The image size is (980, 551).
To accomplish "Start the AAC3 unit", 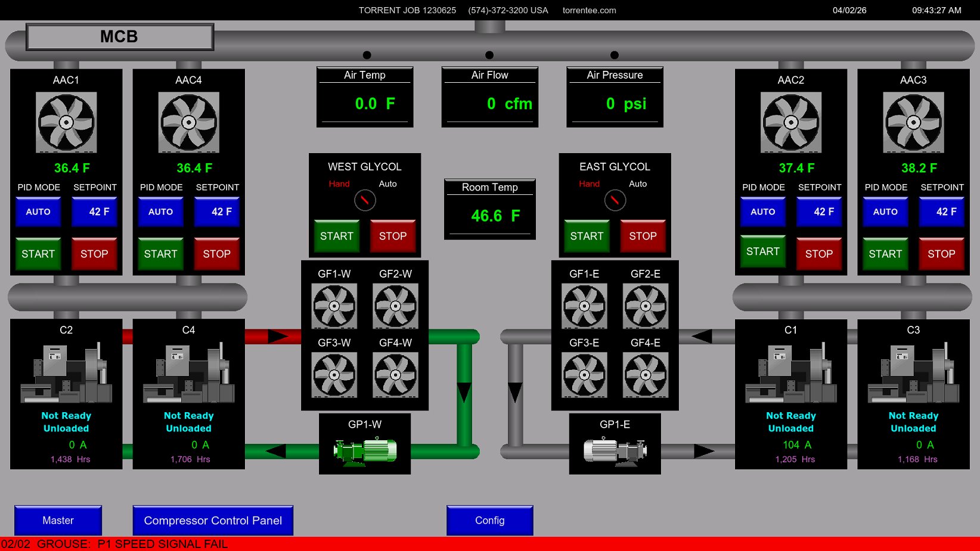I will [x=885, y=254].
